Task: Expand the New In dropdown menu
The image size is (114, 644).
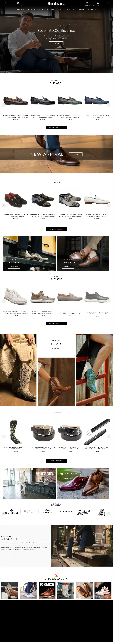Action: point(20,9)
